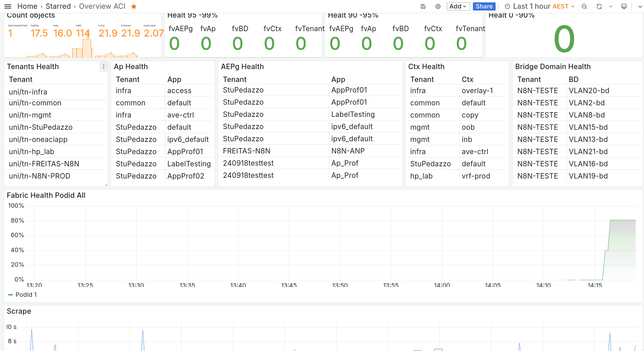Image resolution: width=644 pixels, height=351 pixels.
Task: Expand the auto-refresh interval dropdown
Action: 611,6
